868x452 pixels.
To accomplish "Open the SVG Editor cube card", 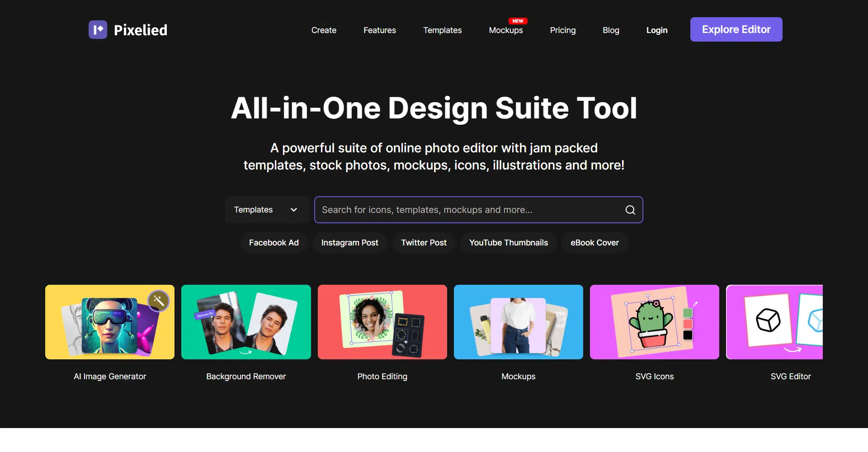I will tap(774, 322).
